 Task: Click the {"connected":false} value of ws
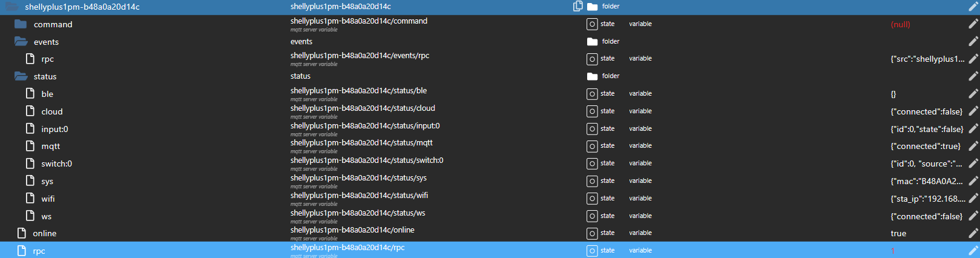click(x=927, y=216)
